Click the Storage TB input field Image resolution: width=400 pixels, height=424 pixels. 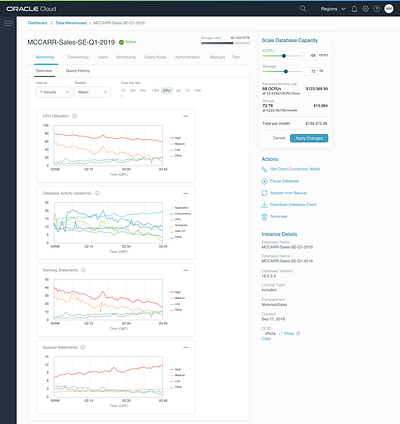[310, 71]
